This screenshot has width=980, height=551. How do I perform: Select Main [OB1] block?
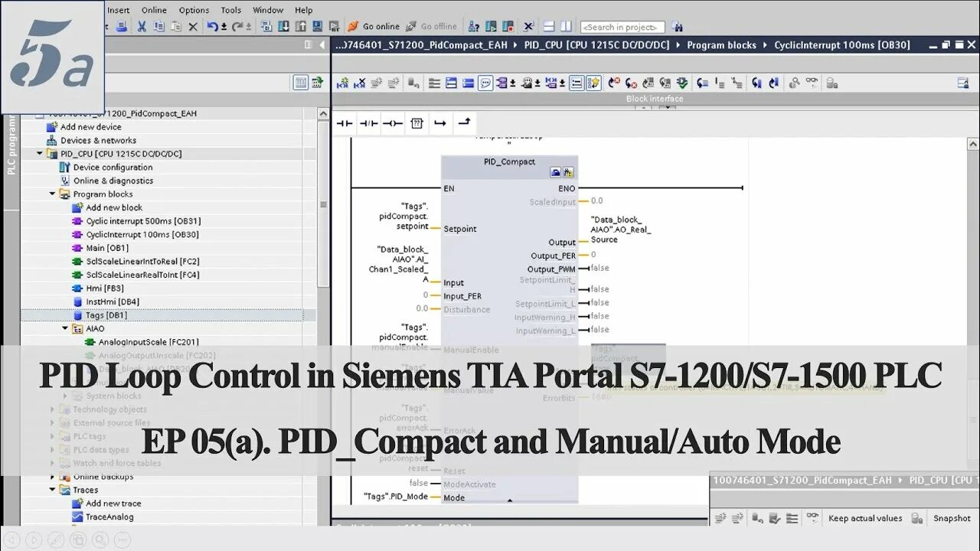point(107,248)
